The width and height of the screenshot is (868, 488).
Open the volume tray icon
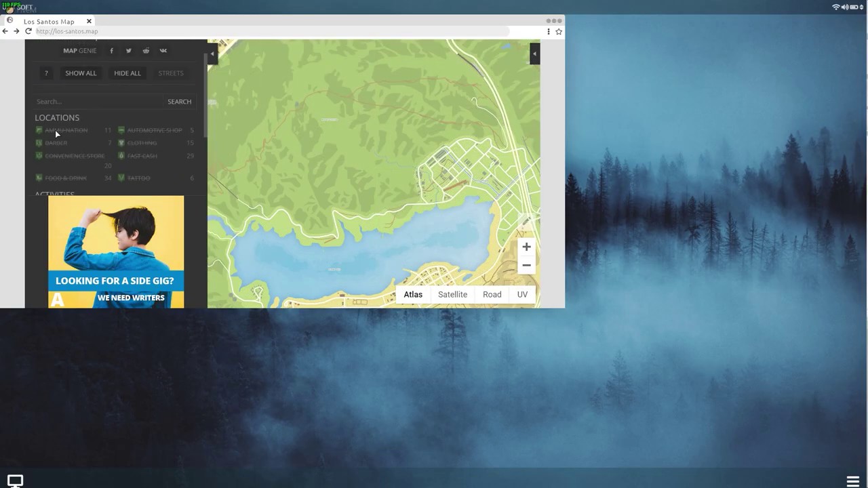[845, 7]
